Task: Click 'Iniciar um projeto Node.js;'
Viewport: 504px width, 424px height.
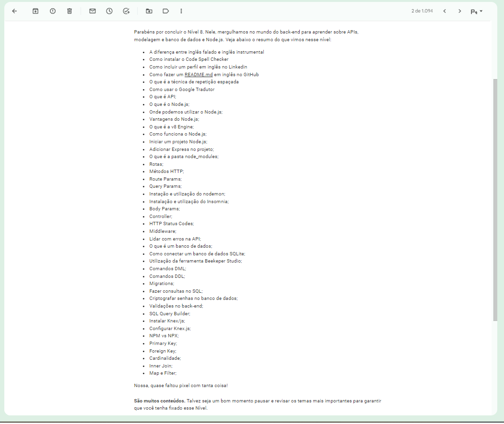Action: (178, 142)
